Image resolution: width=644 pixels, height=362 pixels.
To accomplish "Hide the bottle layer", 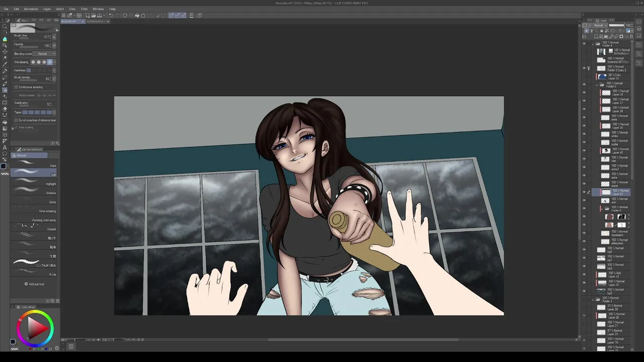I will (584, 142).
